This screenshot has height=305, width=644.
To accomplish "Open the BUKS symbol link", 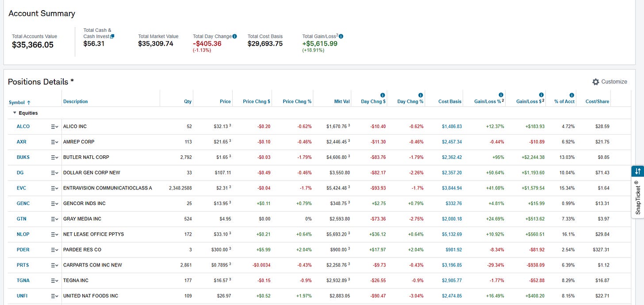I will point(23,157).
